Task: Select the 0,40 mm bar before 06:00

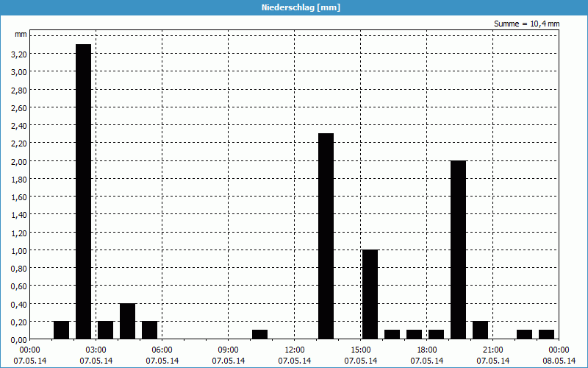Action: click(127, 321)
